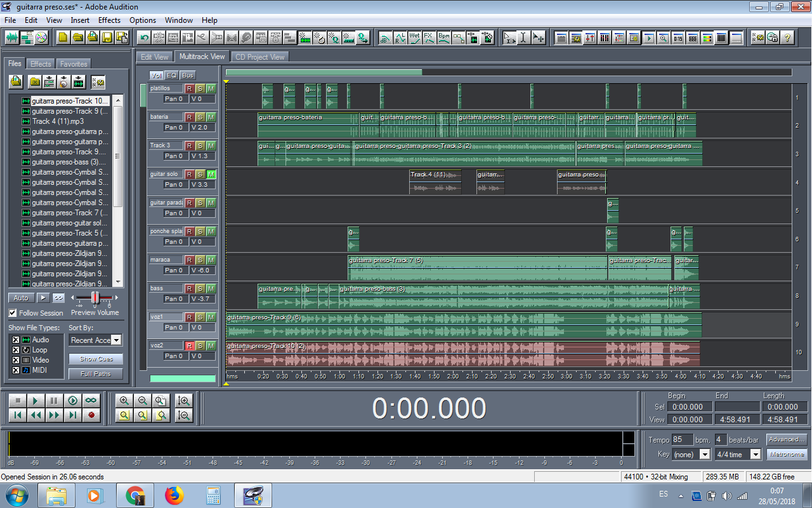This screenshot has width=812, height=508.
Task: Open the Key dropdown arrow
Action: (704, 455)
